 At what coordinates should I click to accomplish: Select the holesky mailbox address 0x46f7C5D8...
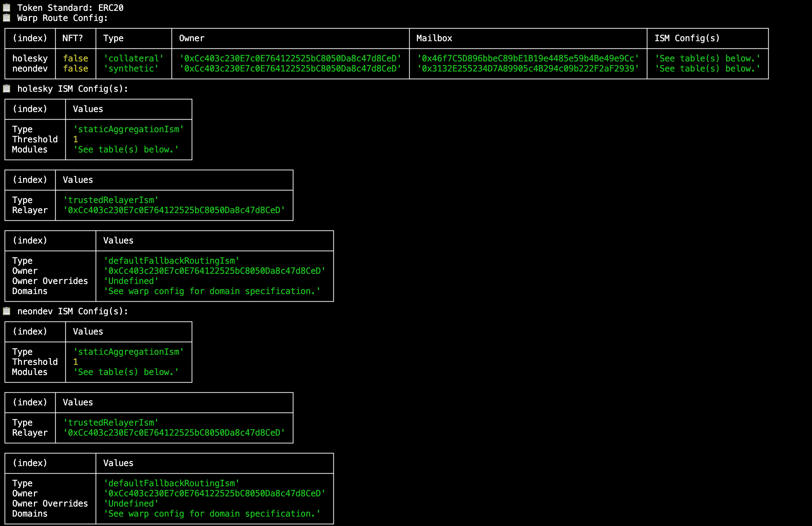pos(528,59)
